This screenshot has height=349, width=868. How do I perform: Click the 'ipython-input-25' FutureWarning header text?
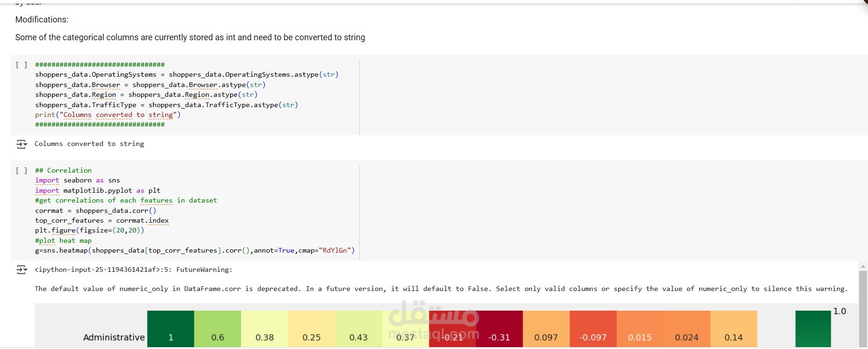pyautogui.click(x=133, y=270)
